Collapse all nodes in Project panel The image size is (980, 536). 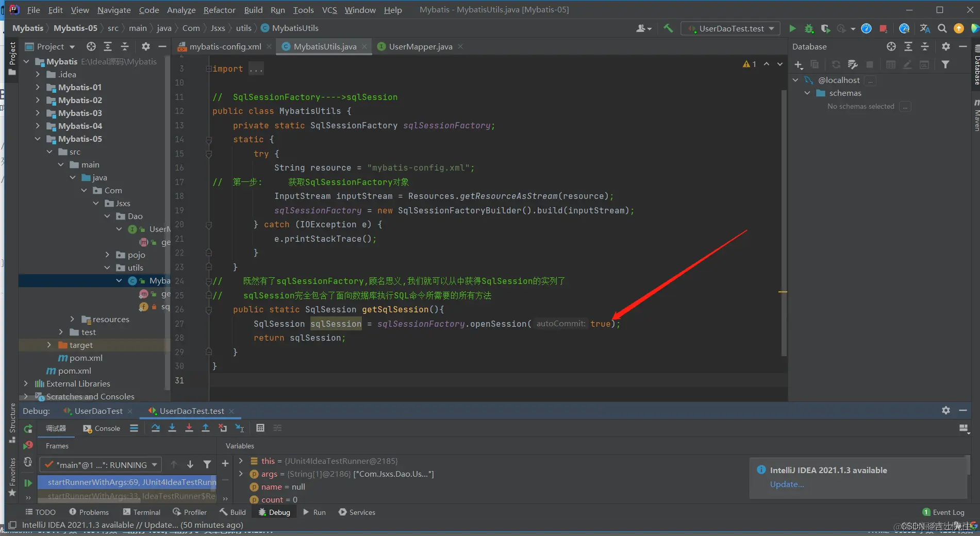pyautogui.click(x=125, y=46)
